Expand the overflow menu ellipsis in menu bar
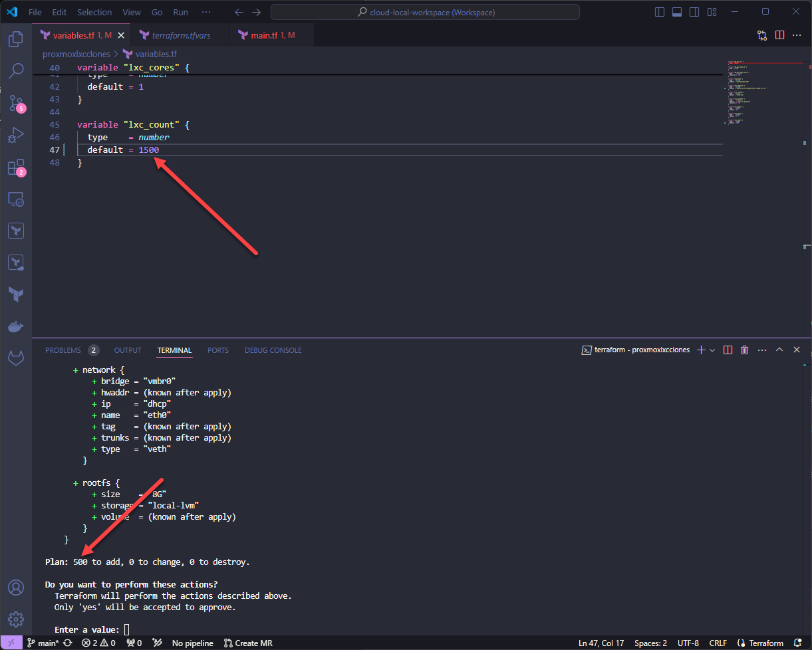Screen dimensions: 812x650 (x=206, y=12)
